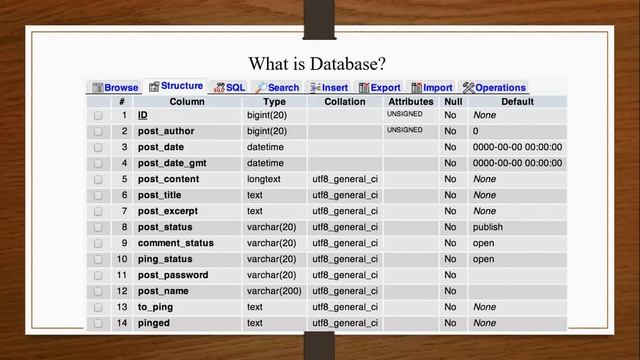Select the post_date row checkbox
This screenshot has height=360, width=640.
pyautogui.click(x=98, y=147)
